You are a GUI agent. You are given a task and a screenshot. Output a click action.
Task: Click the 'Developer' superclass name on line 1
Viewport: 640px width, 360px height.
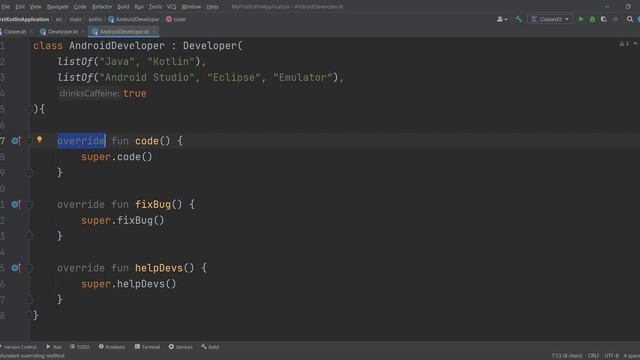coord(210,46)
